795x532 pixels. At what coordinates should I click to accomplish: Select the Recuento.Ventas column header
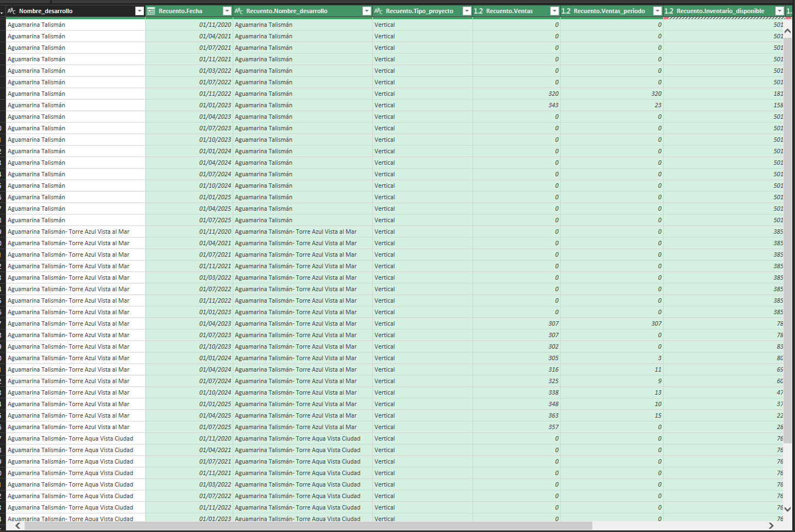tap(509, 11)
